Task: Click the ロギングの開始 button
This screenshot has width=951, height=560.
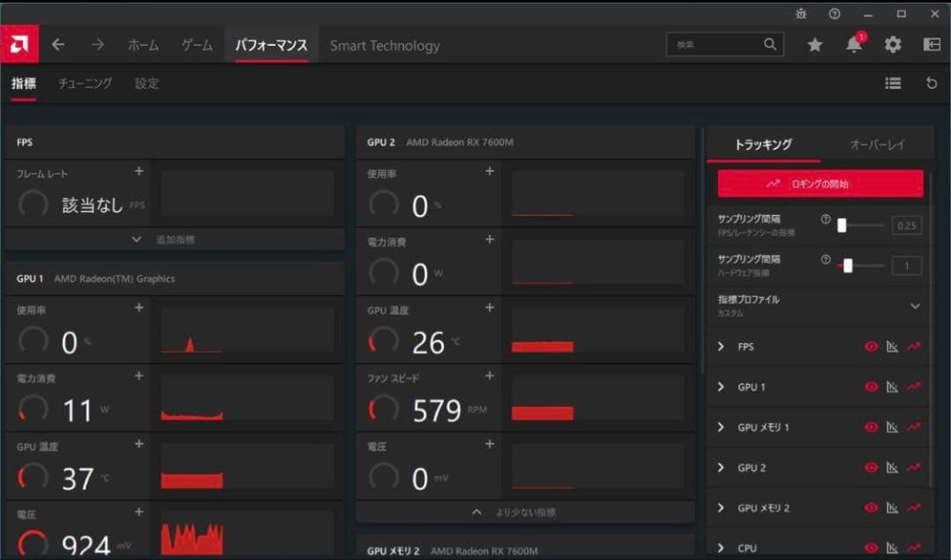Action: click(820, 184)
